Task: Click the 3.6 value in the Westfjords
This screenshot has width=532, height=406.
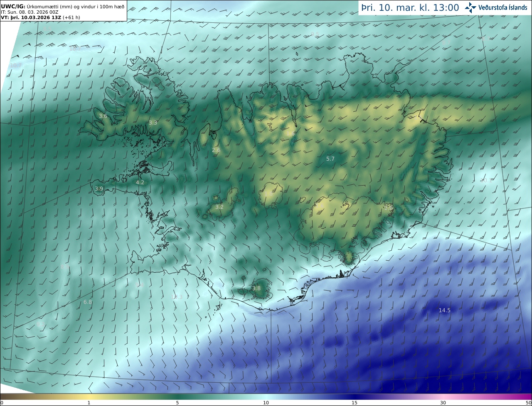Action: pyautogui.click(x=103, y=116)
